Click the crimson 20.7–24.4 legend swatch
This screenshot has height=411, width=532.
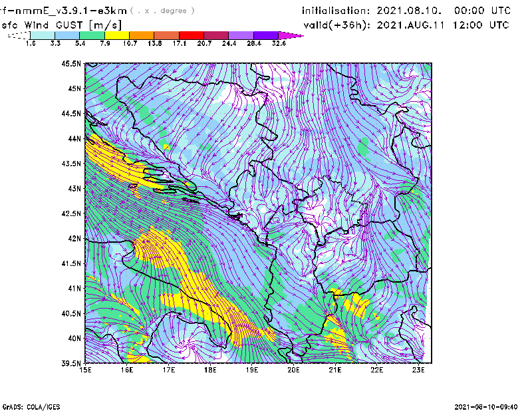(x=216, y=35)
